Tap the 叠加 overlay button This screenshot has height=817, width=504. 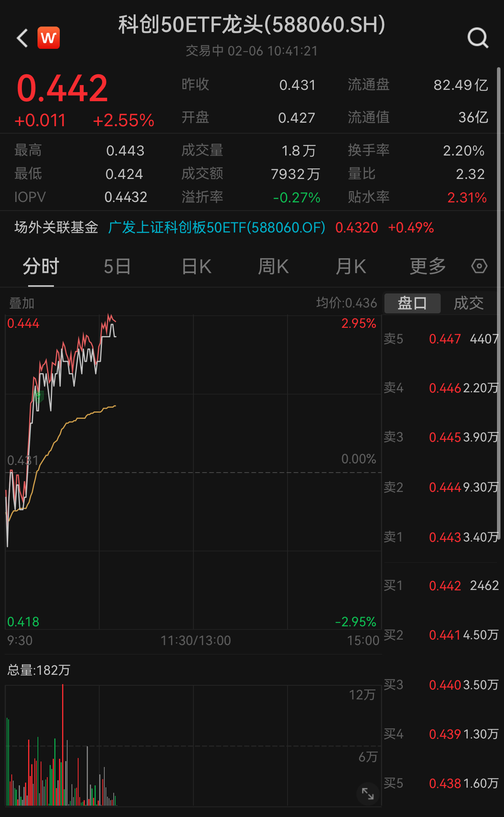pyautogui.click(x=22, y=303)
